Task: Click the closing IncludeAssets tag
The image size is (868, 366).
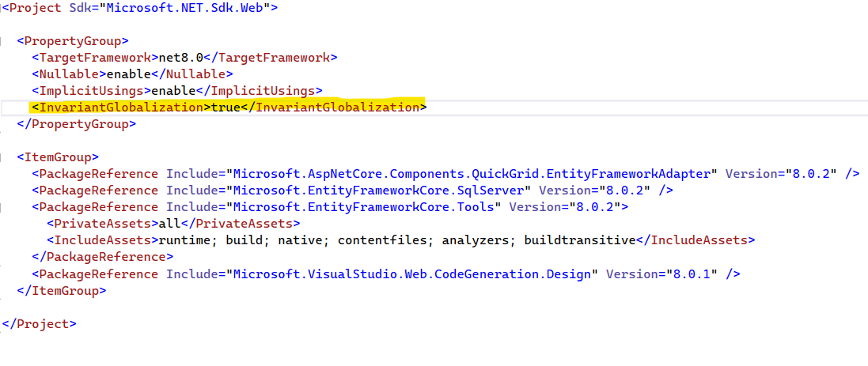Action: tap(696, 240)
